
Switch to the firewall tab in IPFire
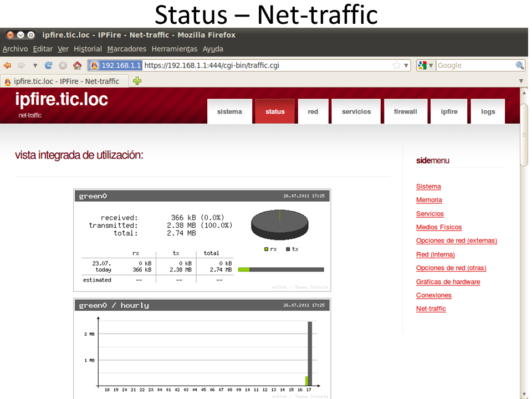405,111
